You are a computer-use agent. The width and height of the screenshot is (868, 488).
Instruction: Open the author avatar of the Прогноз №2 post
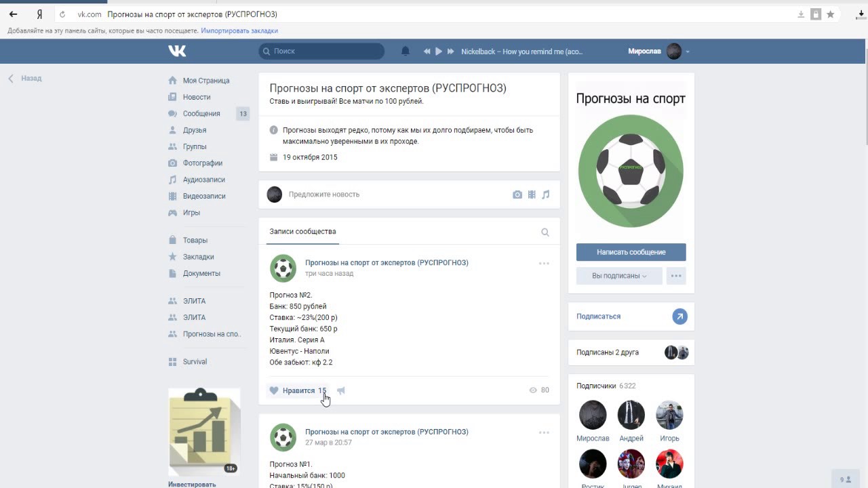pos(283,268)
